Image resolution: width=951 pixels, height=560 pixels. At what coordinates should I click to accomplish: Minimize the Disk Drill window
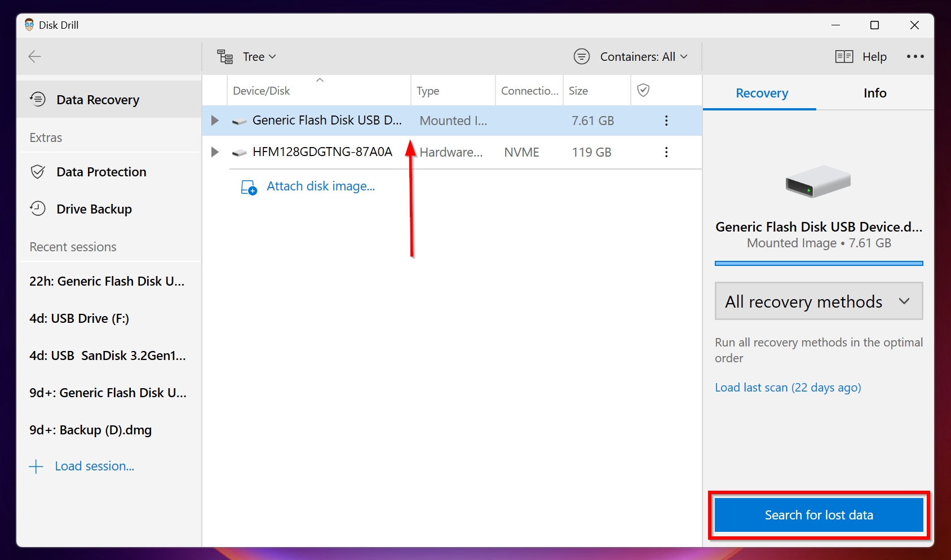click(x=835, y=25)
